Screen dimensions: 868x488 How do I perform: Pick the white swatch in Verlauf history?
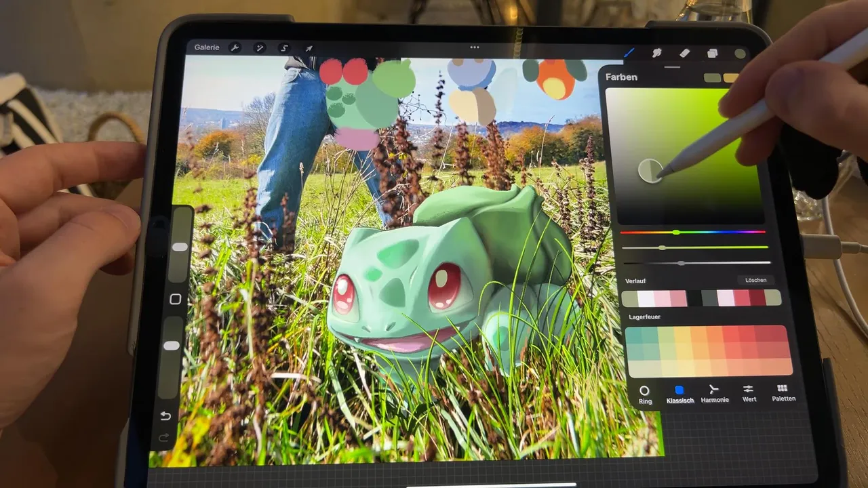pos(646,298)
